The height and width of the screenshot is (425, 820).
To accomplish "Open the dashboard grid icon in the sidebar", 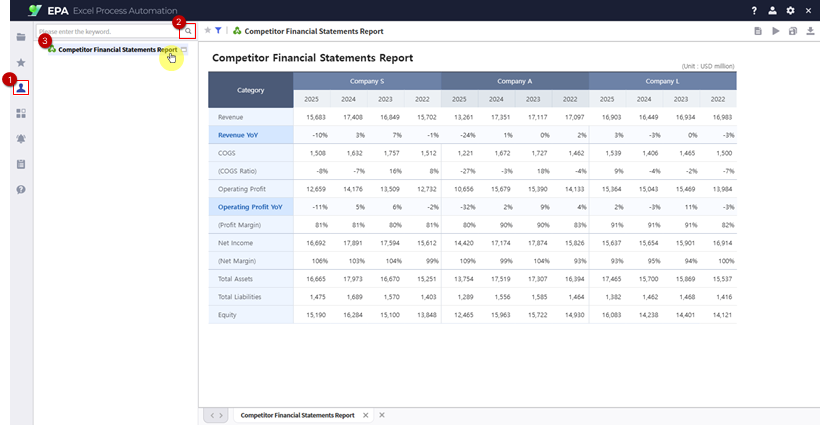I will coord(21,113).
